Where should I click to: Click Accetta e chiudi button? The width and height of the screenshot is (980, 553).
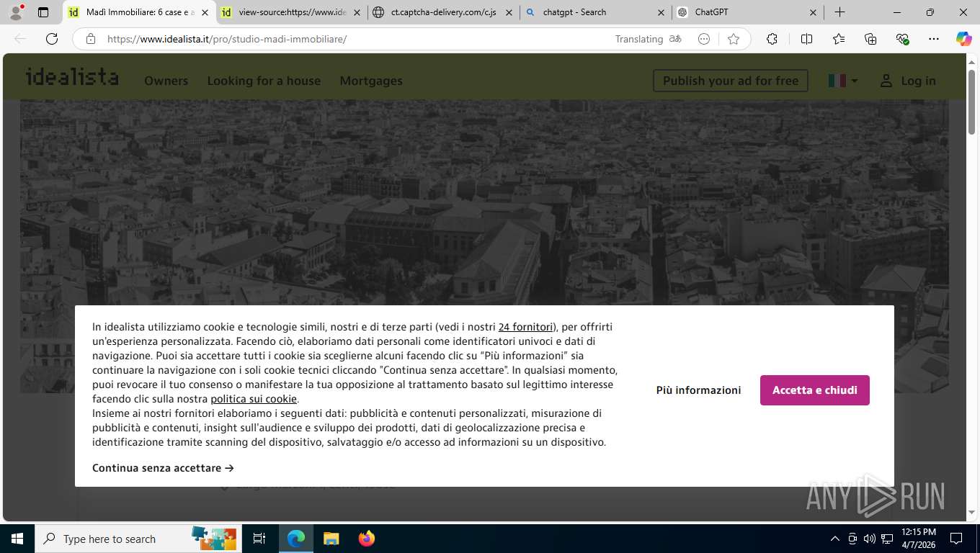click(815, 390)
